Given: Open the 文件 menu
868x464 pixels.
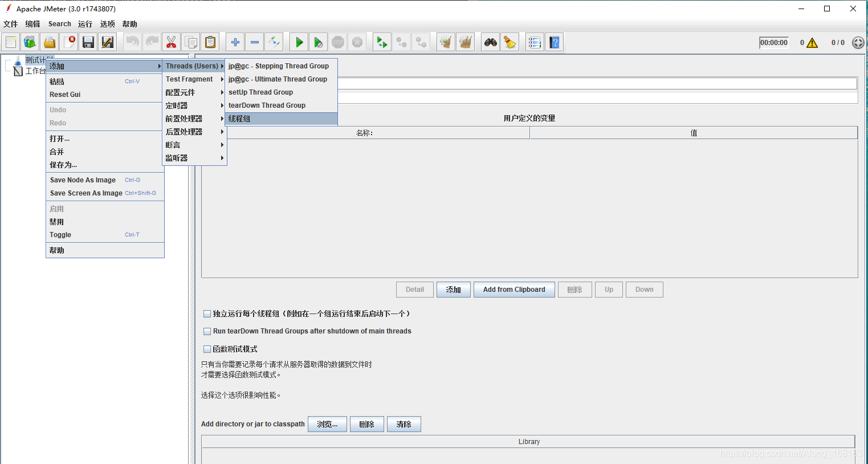Looking at the screenshot, I should click(x=10, y=24).
